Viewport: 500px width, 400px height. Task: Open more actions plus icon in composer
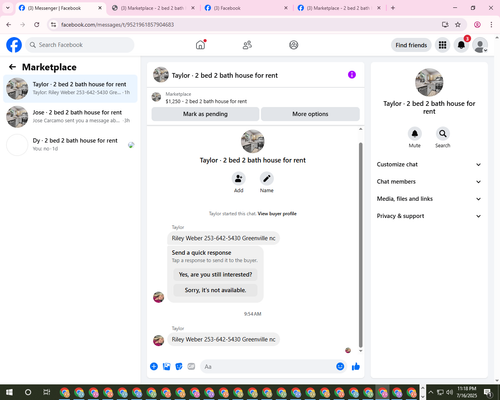tap(154, 367)
